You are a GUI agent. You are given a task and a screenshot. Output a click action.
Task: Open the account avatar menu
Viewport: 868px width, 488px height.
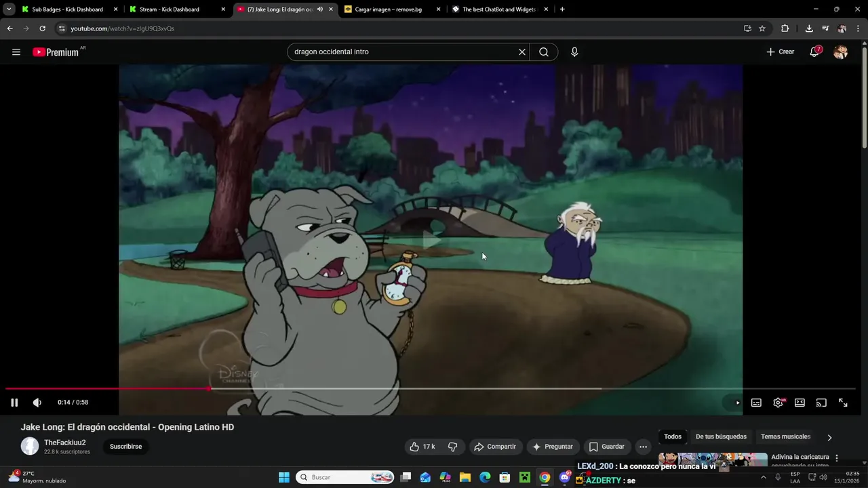click(840, 52)
